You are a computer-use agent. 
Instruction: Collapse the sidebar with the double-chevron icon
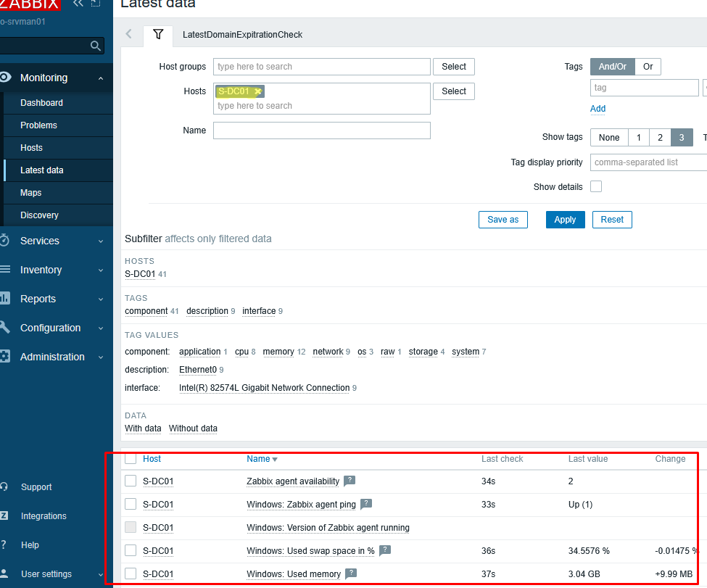(78, 4)
